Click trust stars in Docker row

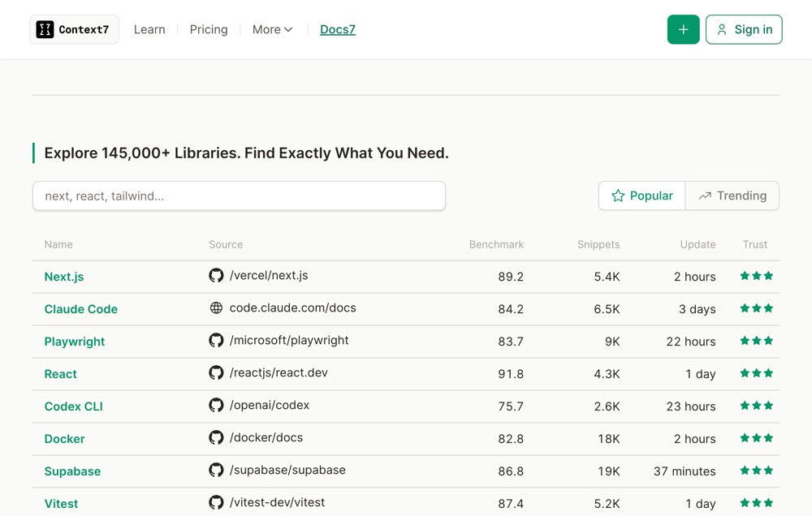[757, 438]
